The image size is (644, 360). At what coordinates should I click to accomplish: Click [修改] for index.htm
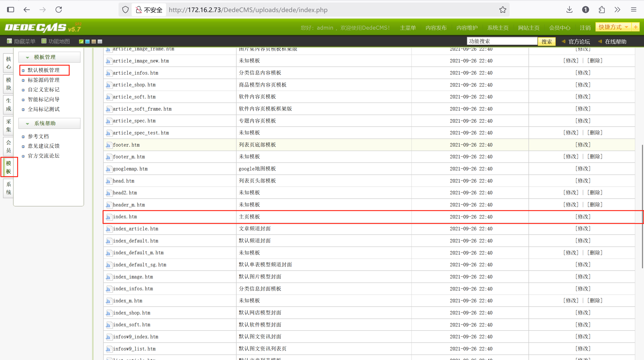pyautogui.click(x=583, y=217)
